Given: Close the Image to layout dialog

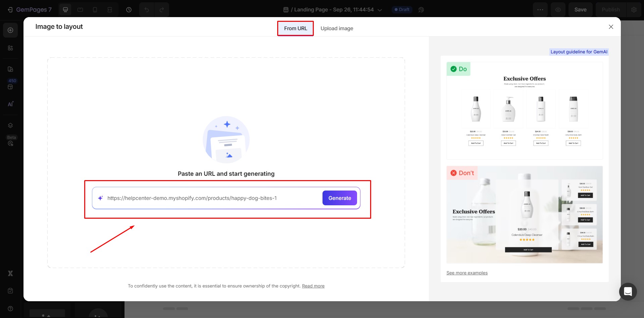Looking at the screenshot, I should 611,27.
